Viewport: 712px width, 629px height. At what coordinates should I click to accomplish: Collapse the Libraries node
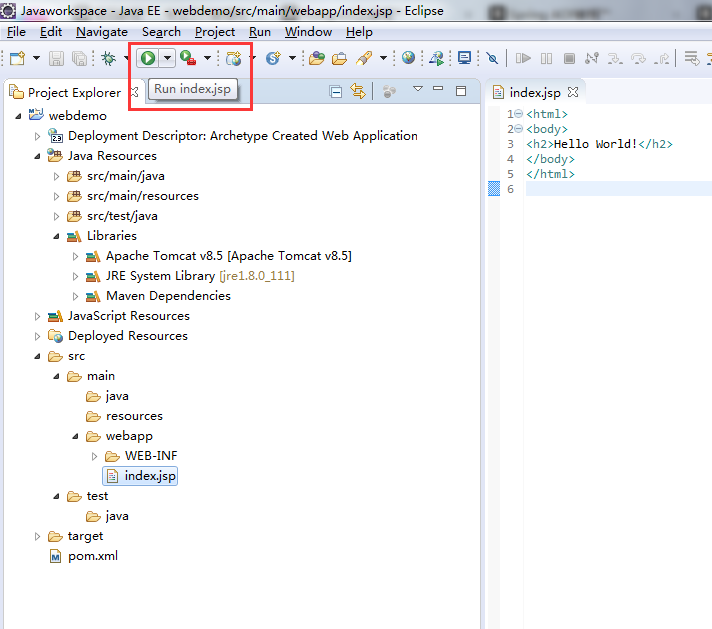click(x=56, y=236)
